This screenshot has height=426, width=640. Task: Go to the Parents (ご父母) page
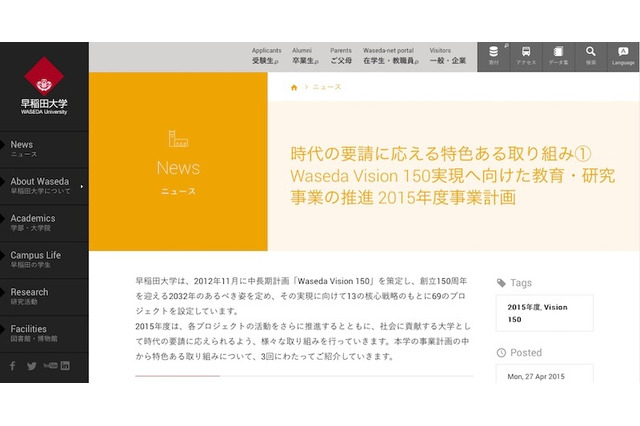tap(341, 56)
